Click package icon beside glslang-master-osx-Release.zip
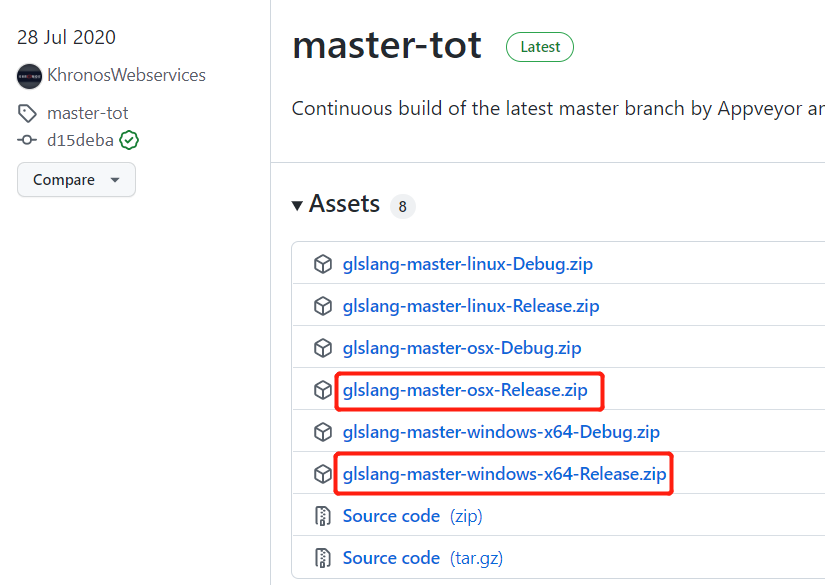Screen dimensions: 825x585 323,390
